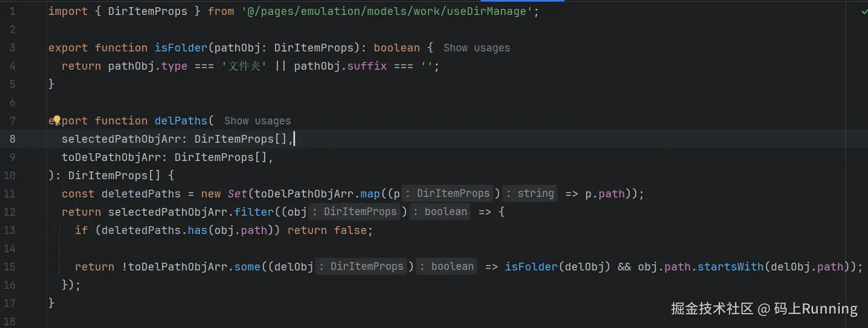Click selectedPathObjArr parameter on line 8
Viewport: 868px width, 328px height.
(121, 139)
